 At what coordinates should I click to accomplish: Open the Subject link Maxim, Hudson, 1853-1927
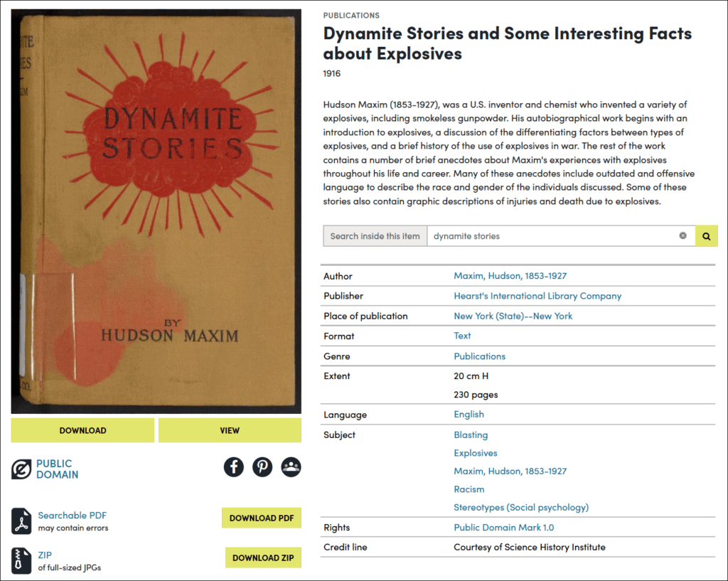pyautogui.click(x=510, y=471)
